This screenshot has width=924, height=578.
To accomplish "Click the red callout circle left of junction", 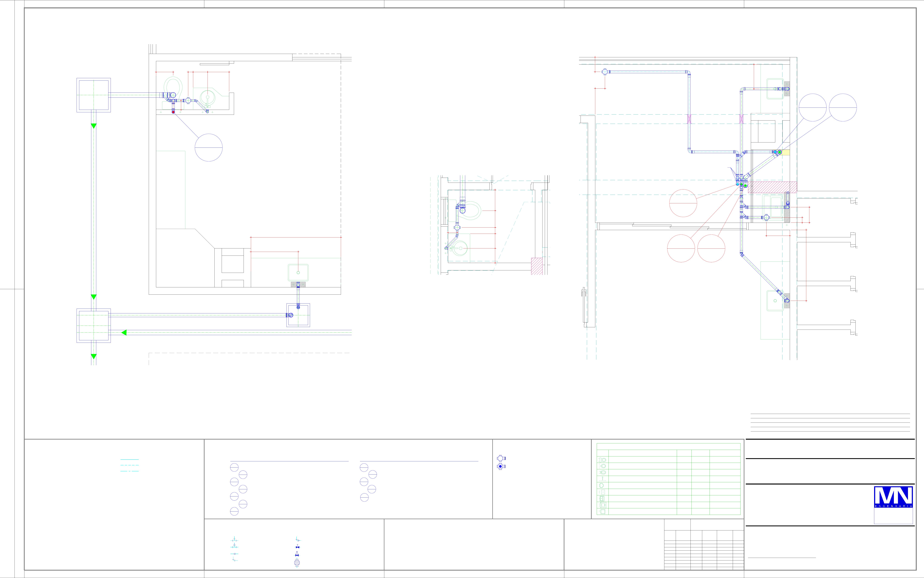I will [x=683, y=203].
